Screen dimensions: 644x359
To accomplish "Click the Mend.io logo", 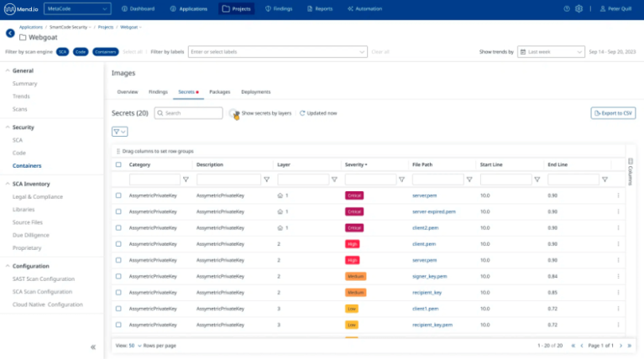I will click(21, 8).
